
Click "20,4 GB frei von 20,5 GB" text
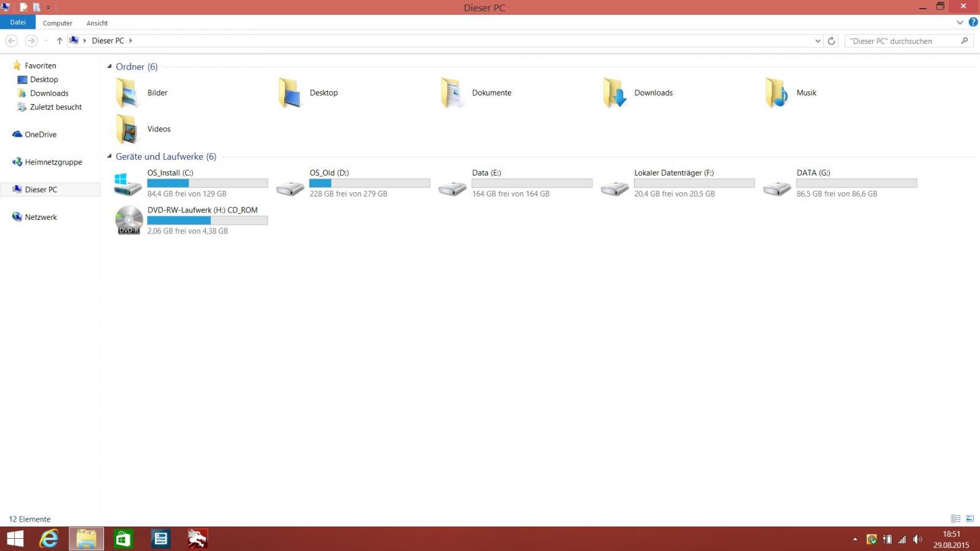(x=674, y=193)
